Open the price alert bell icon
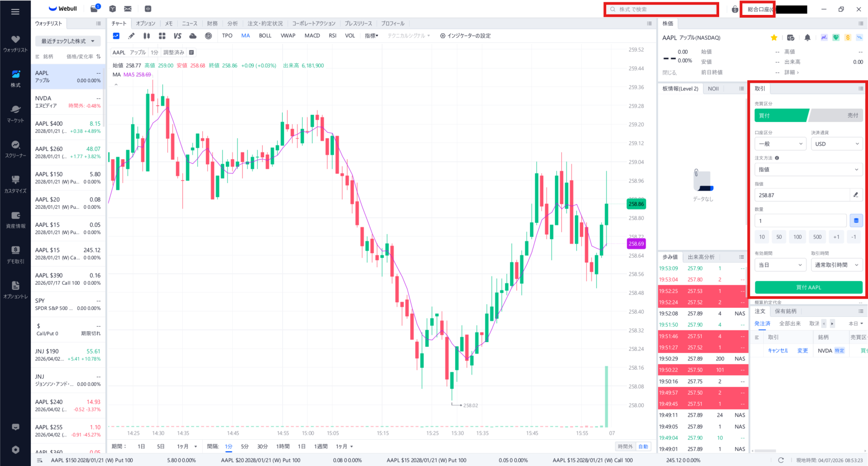Viewport: 868px width, 466px height. point(807,38)
